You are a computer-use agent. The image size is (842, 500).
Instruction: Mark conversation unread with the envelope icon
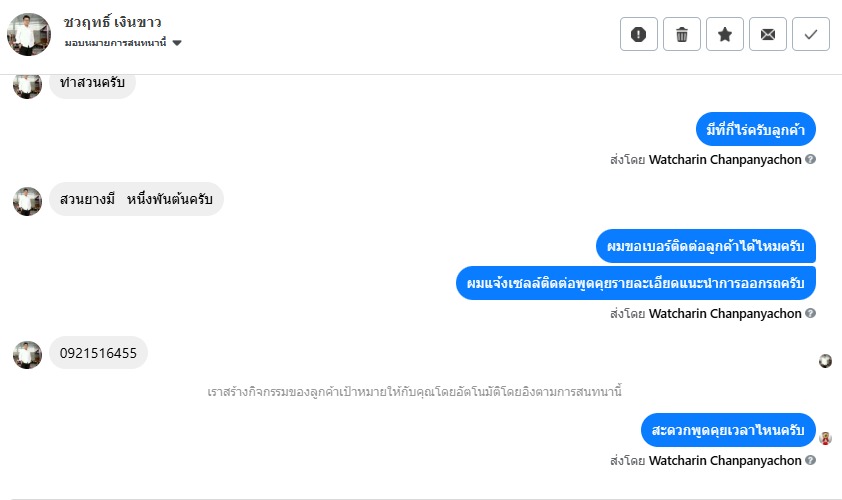pos(768,34)
